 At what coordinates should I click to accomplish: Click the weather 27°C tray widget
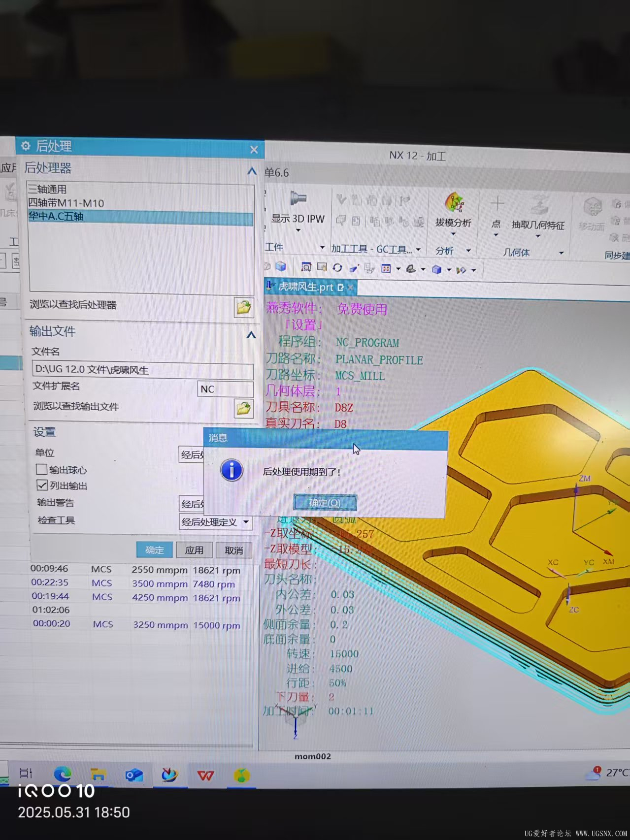[x=606, y=773]
